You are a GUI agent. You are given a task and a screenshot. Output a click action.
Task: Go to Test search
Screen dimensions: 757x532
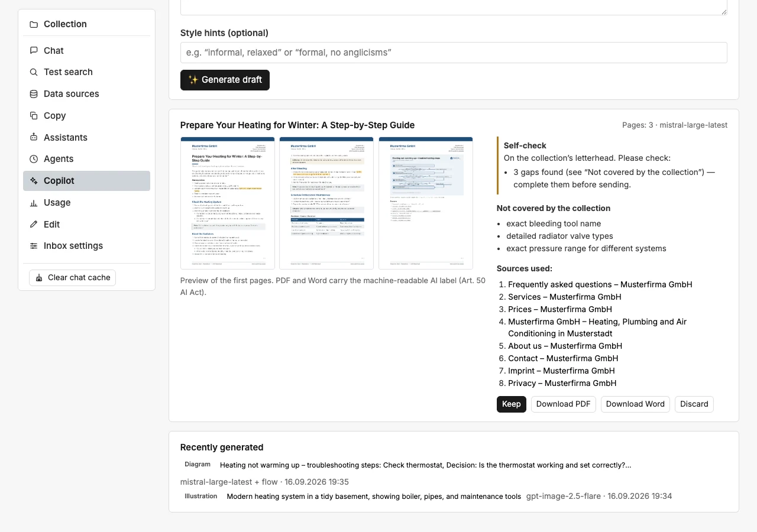pos(86,72)
